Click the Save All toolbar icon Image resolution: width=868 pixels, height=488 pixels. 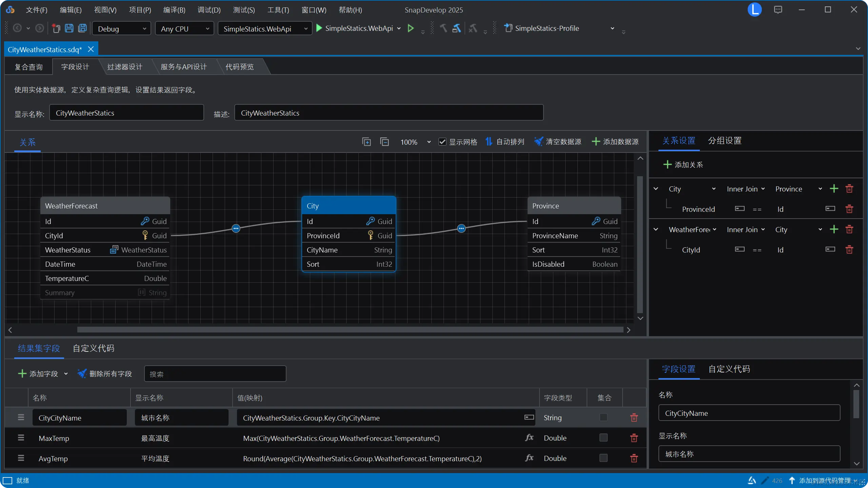click(x=82, y=28)
